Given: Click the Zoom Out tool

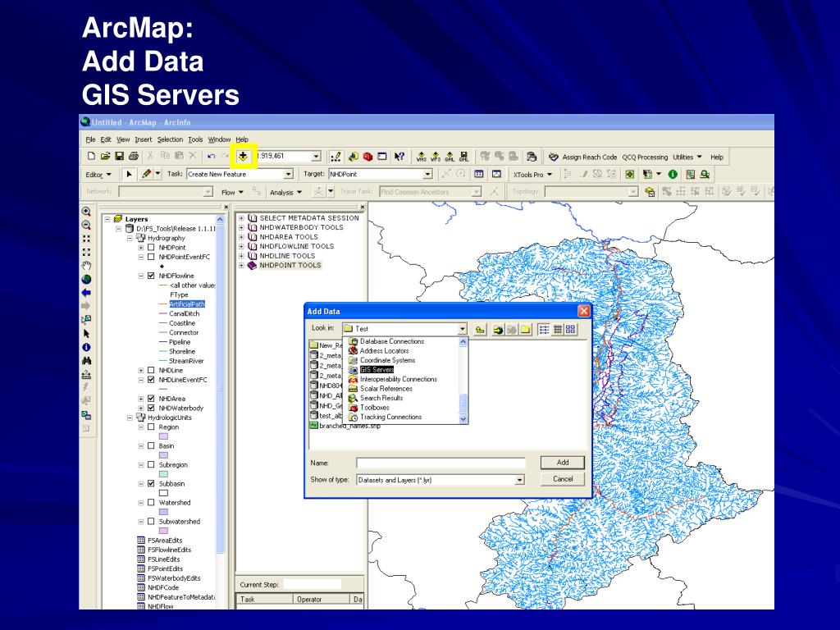Looking at the screenshot, I should [x=86, y=225].
